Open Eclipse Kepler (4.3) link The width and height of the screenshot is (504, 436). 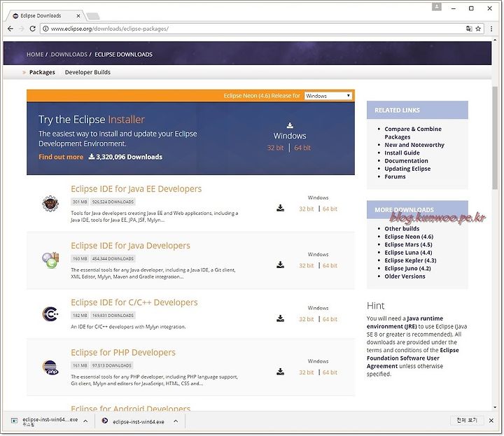click(410, 260)
